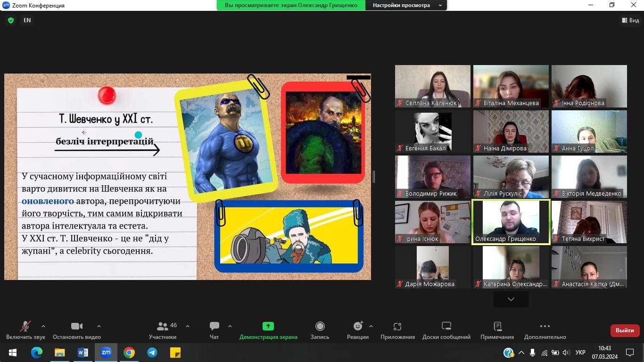
Task: Open the EN interpretation language button
Action: 27,20
